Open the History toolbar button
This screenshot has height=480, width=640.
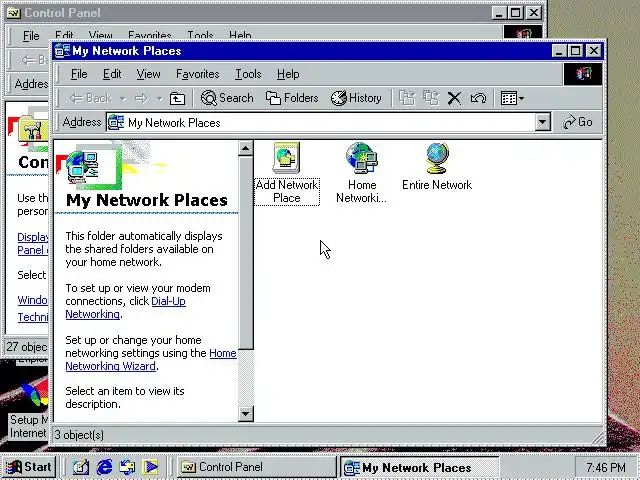pos(356,98)
